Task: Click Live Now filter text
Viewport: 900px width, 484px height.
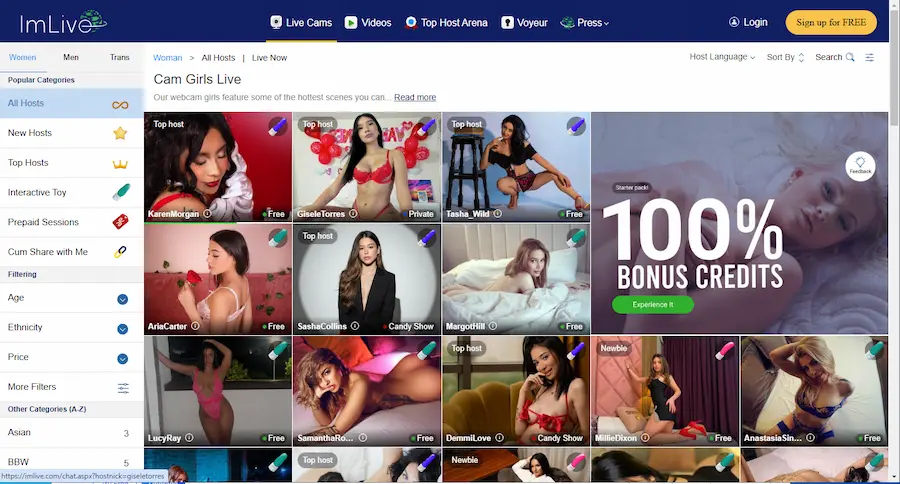Action: (269, 58)
